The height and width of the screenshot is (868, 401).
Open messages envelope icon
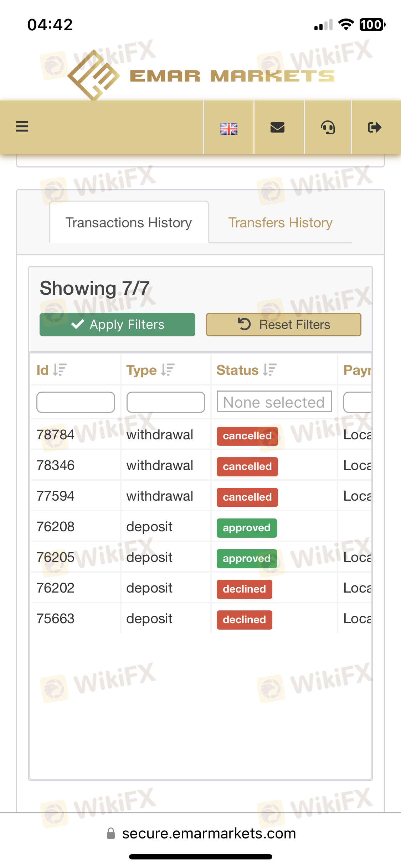tap(277, 127)
